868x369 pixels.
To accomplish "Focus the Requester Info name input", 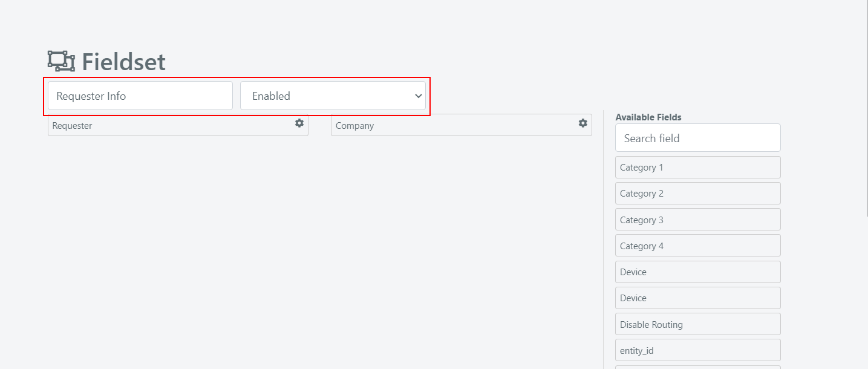I will tap(140, 96).
